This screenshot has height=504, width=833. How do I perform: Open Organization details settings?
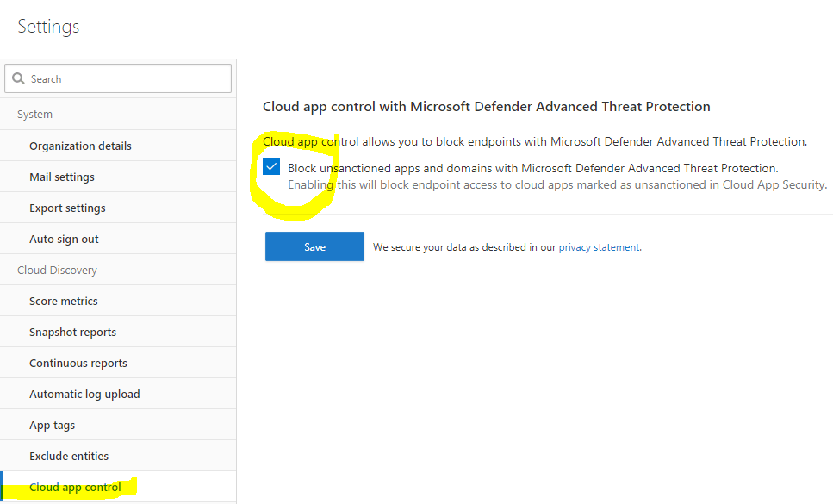pos(80,146)
